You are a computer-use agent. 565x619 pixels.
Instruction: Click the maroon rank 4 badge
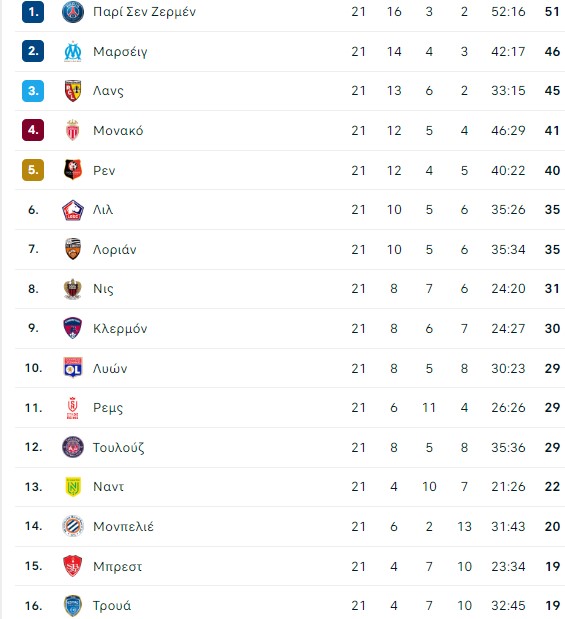coord(33,130)
